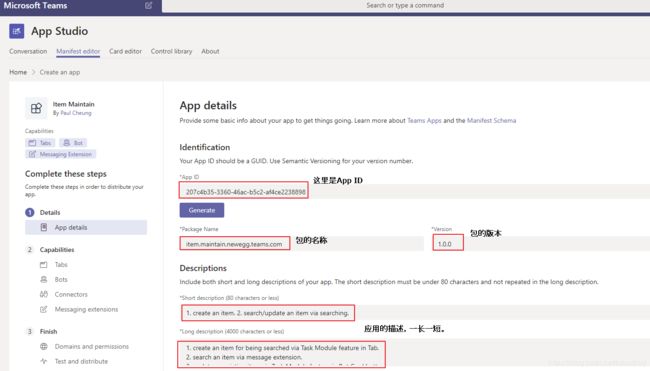Click the Item Maintain app icon
This screenshot has width=650, height=371.
36,108
